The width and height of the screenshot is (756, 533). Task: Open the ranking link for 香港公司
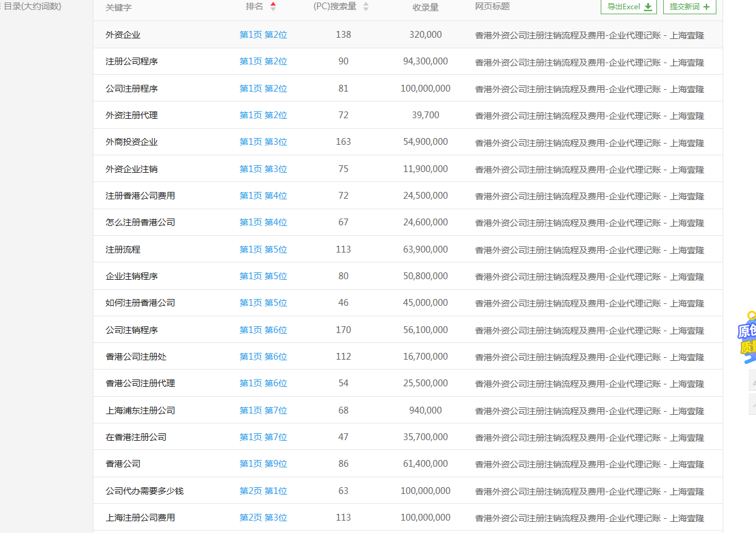coord(263,463)
